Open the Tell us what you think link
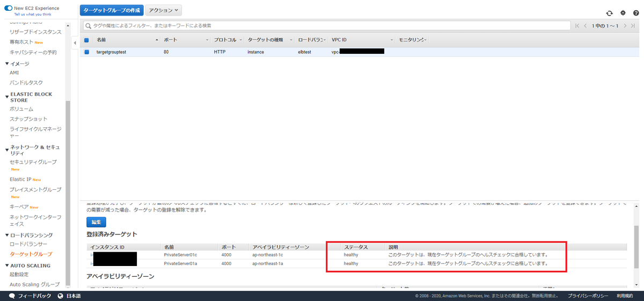The image size is (644, 301). pos(33,15)
